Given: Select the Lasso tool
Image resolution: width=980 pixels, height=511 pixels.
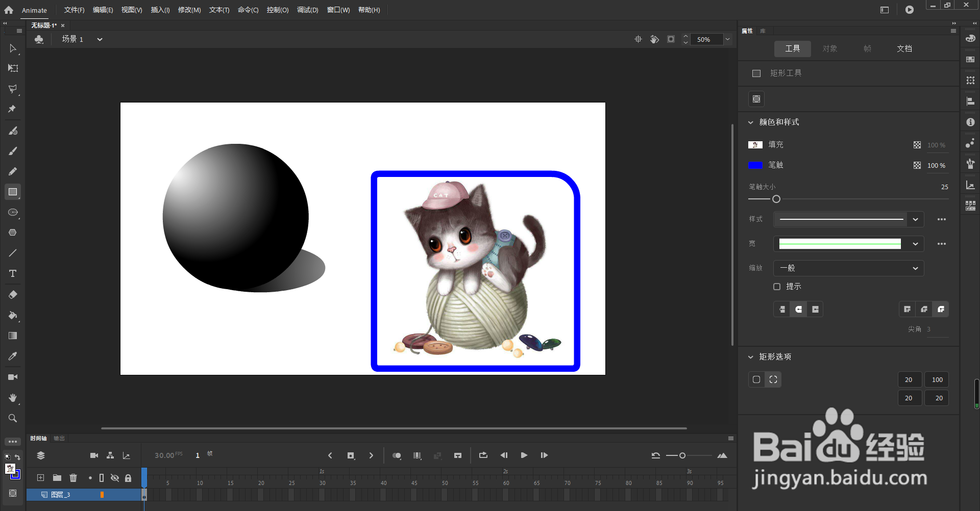Looking at the screenshot, I should 13,89.
